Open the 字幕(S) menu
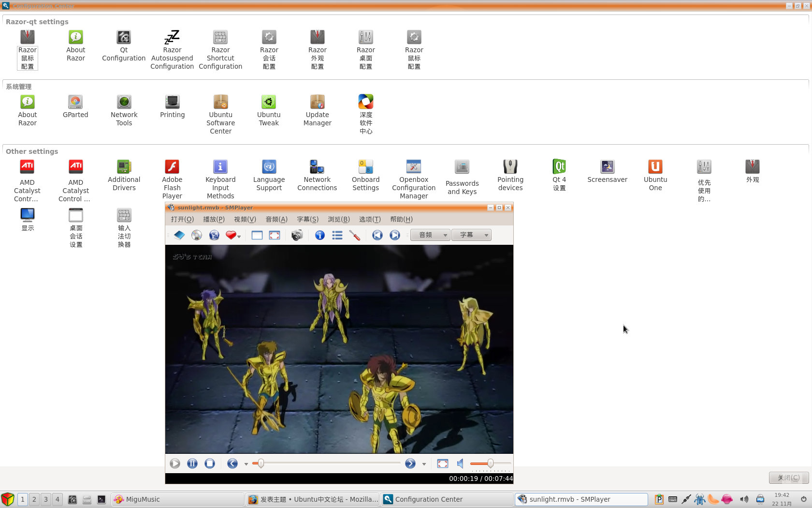The width and height of the screenshot is (812, 508). point(307,219)
